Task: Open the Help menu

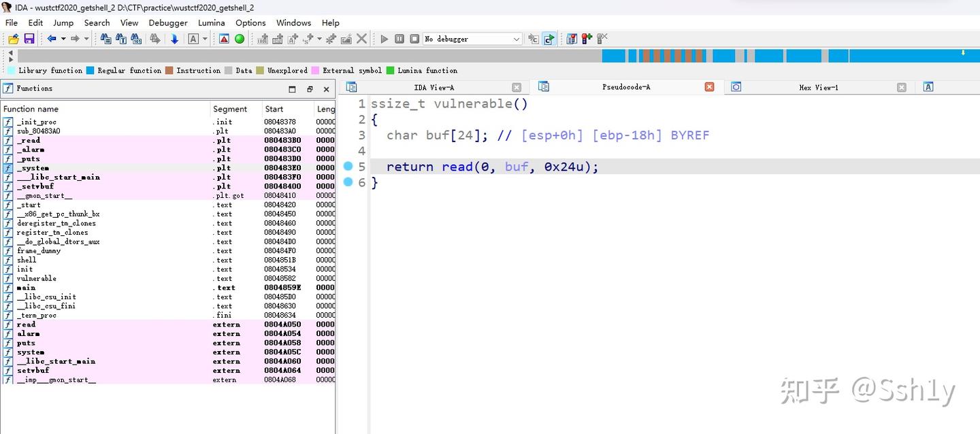Action: click(x=331, y=22)
